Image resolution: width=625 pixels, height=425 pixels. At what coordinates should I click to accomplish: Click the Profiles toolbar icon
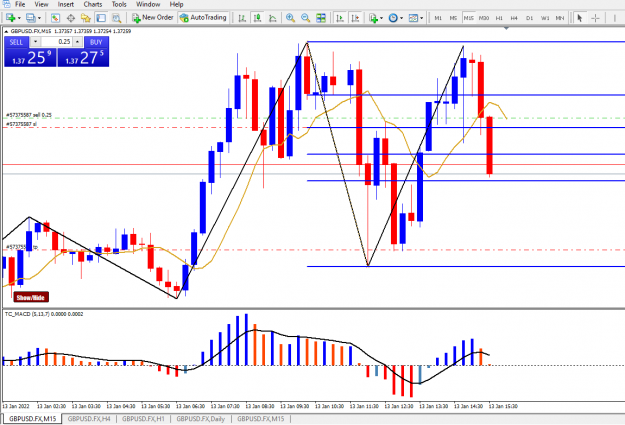pos(30,18)
